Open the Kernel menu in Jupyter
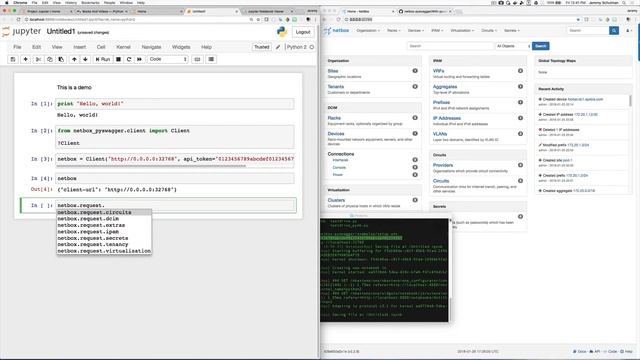The height and width of the screenshot is (360, 640). point(123,47)
